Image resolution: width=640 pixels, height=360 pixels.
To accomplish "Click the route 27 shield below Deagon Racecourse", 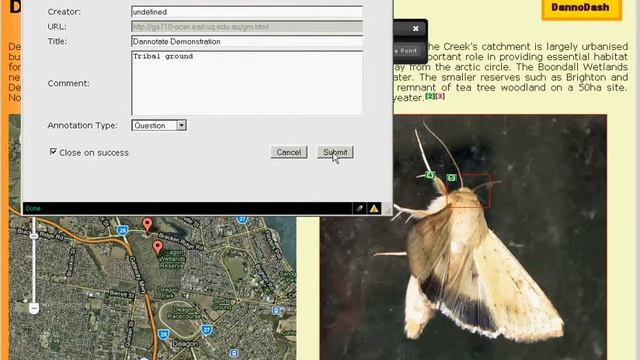I will 207,330.
